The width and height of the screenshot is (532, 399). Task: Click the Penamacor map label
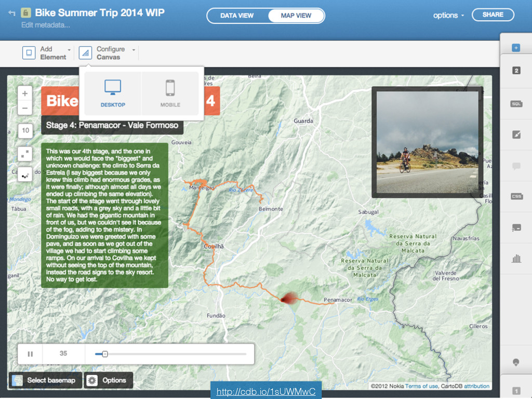338,300
